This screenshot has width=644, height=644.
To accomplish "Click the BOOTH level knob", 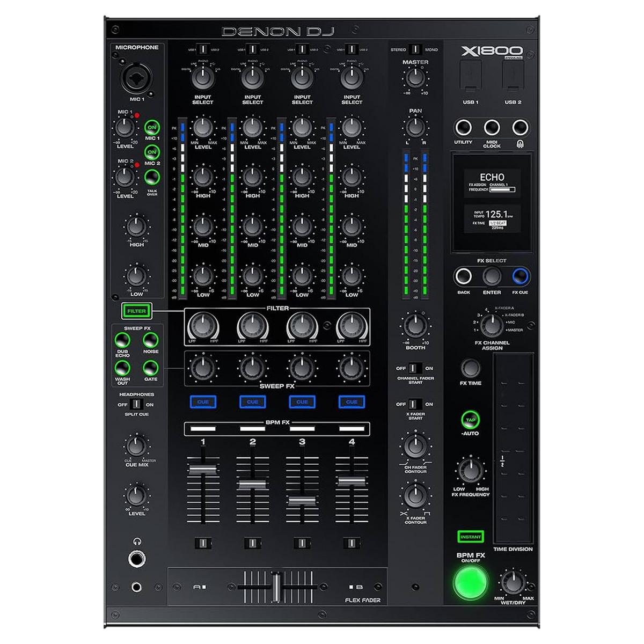I will pyautogui.click(x=415, y=326).
